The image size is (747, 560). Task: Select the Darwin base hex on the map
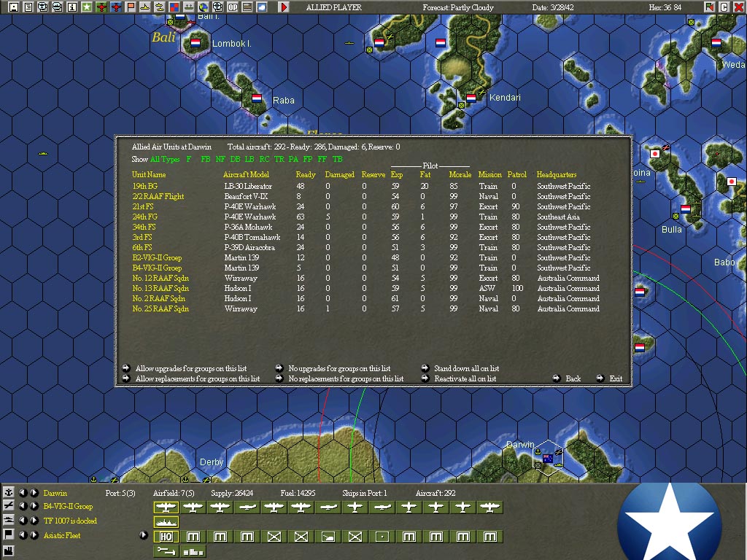548,458
